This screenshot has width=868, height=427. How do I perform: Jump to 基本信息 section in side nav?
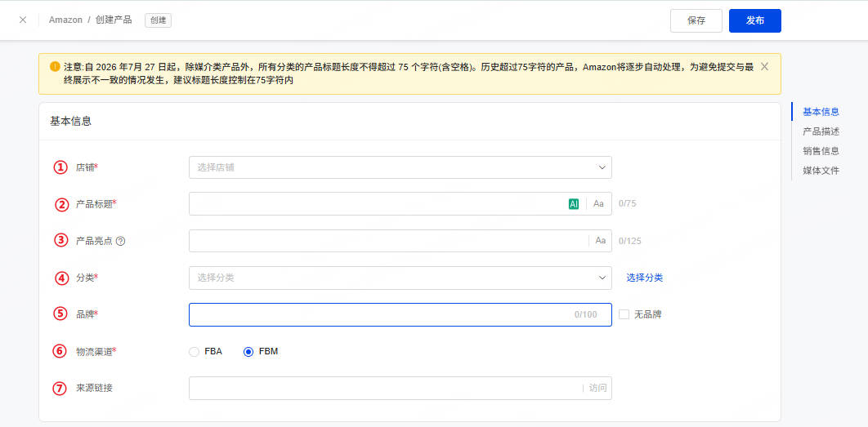(821, 112)
